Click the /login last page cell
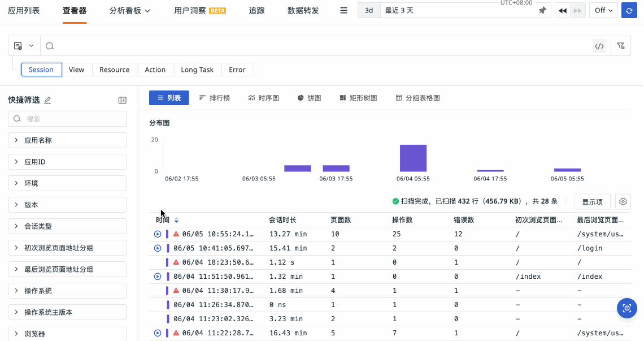 pyautogui.click(x=590, y=248)
